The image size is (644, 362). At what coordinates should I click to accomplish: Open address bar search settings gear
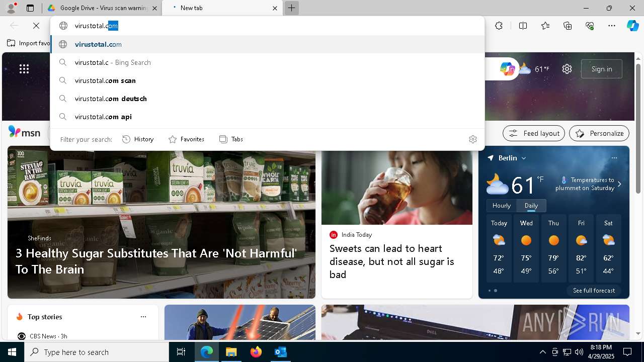click(x=472, y=139)
